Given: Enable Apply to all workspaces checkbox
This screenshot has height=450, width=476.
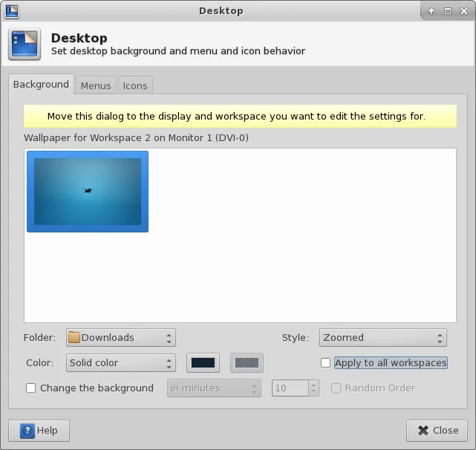Looking at the screenshot, I should [325, 362].
